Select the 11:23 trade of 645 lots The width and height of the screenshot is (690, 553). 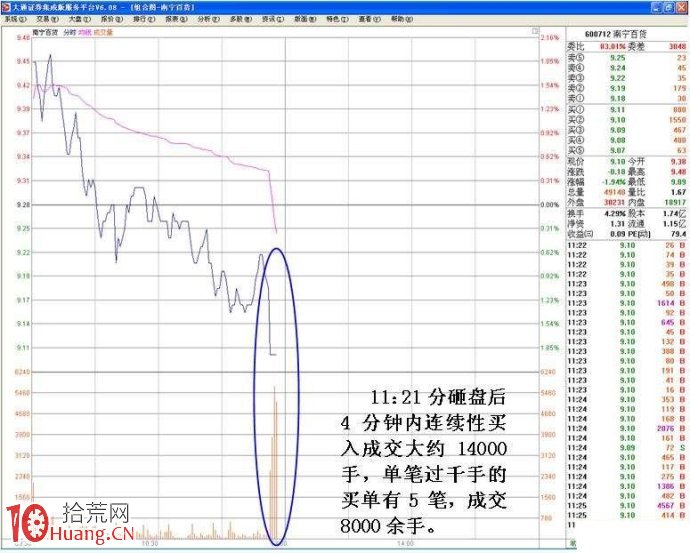point(627,322)
